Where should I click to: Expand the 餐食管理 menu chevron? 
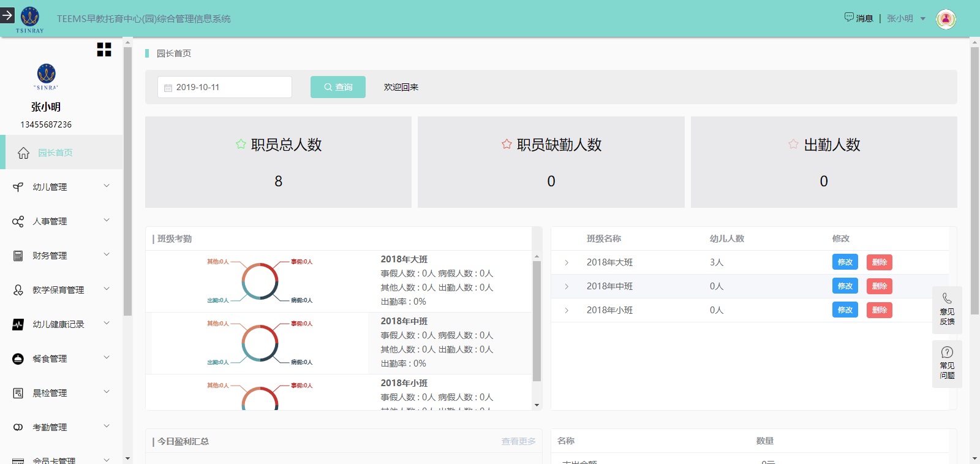point(107,357)
